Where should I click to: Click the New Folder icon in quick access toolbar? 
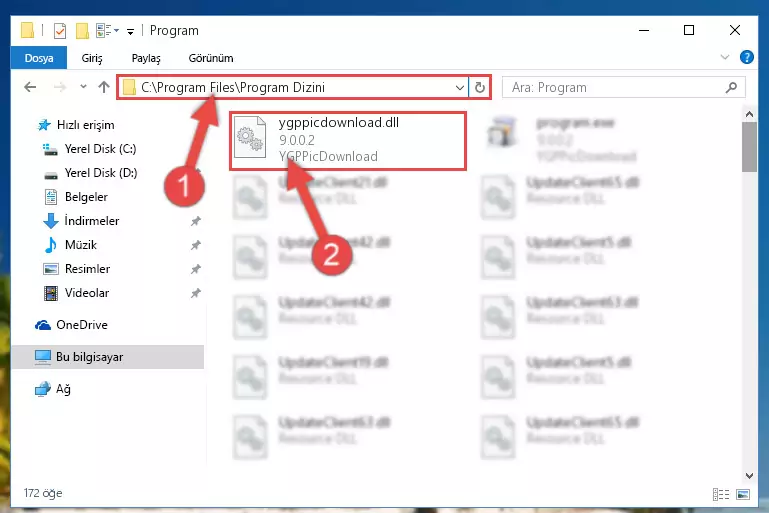coord(82,31)
